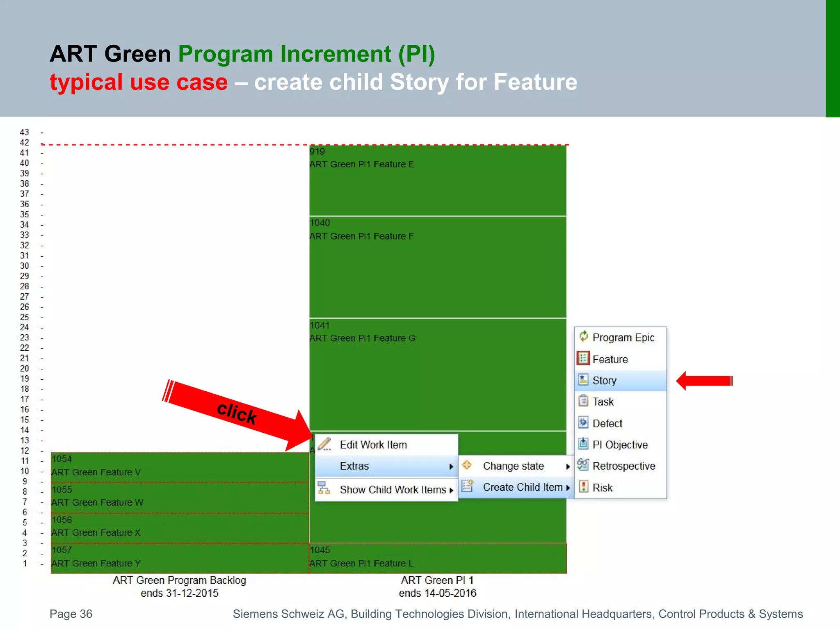Select the Story menu entry

point(604,381)
